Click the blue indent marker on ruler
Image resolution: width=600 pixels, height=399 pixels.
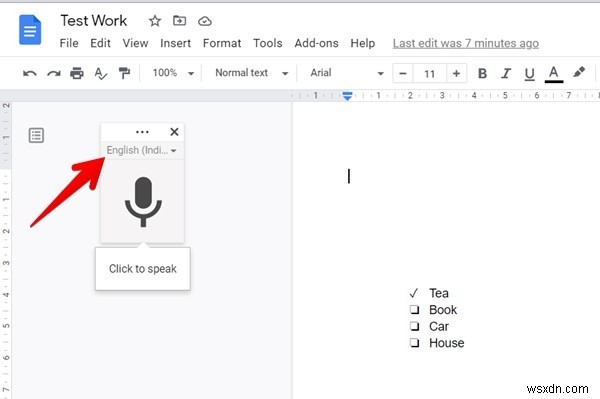[347, 96]
